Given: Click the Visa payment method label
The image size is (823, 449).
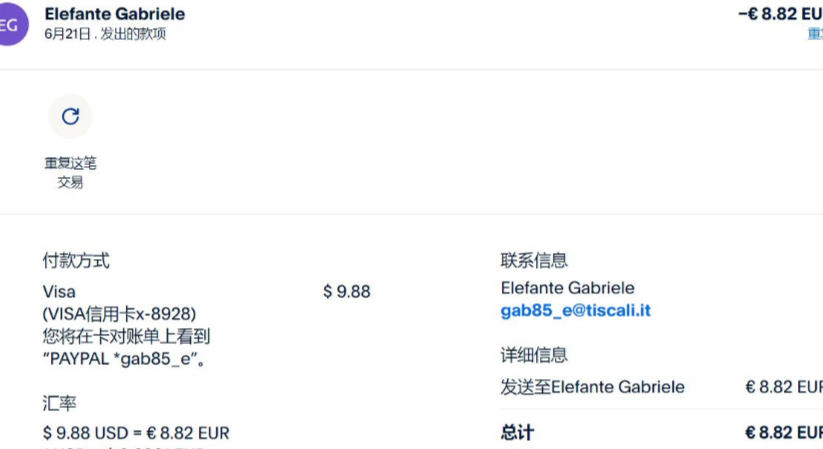Looking at the screenshot, I should tap(59, 291).
